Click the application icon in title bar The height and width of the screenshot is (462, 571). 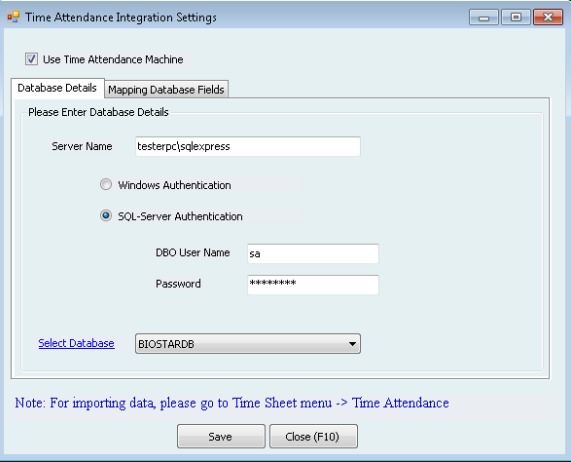[x=13, y=17]
